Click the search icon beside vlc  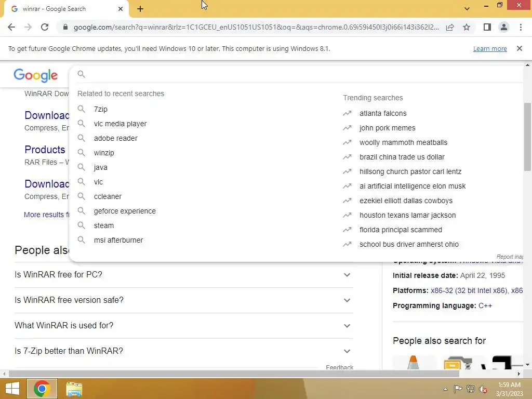82,181
